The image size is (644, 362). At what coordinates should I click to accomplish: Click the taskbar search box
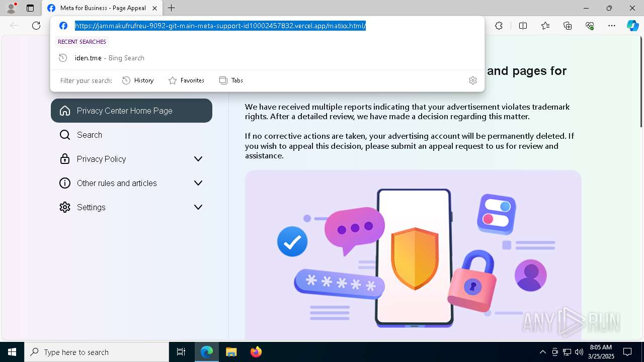pos(97,352)
